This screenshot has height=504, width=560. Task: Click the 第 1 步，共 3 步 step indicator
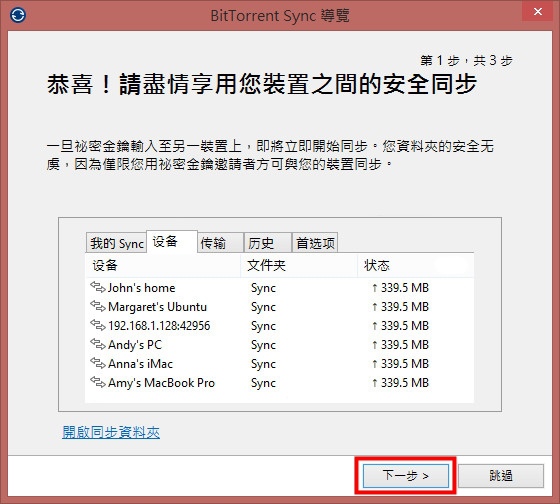466,60
